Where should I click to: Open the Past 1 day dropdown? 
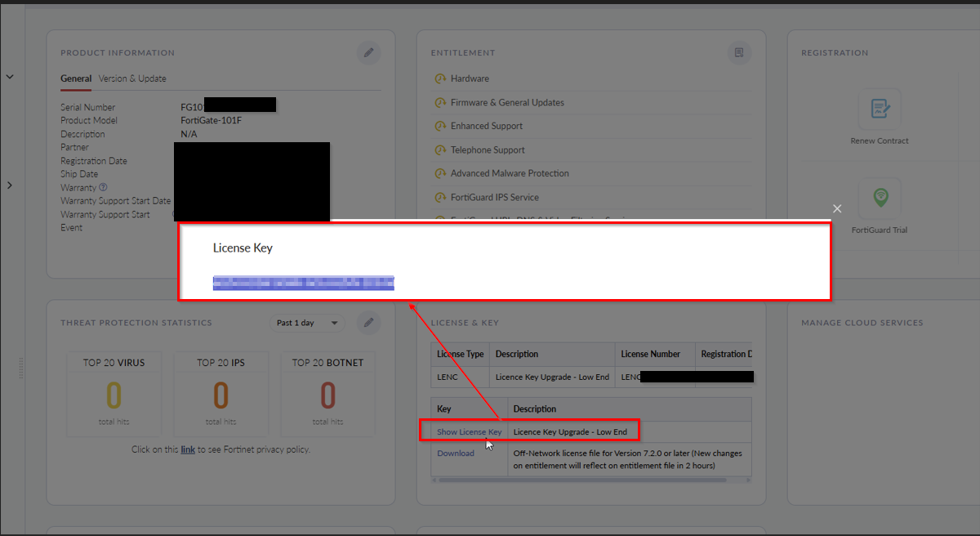[307, 323]
